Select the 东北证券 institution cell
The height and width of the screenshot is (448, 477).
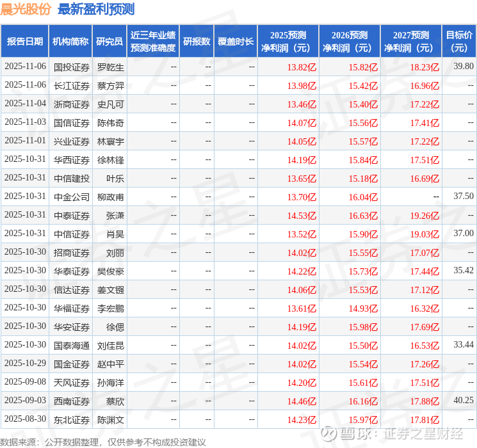(72, 420)
